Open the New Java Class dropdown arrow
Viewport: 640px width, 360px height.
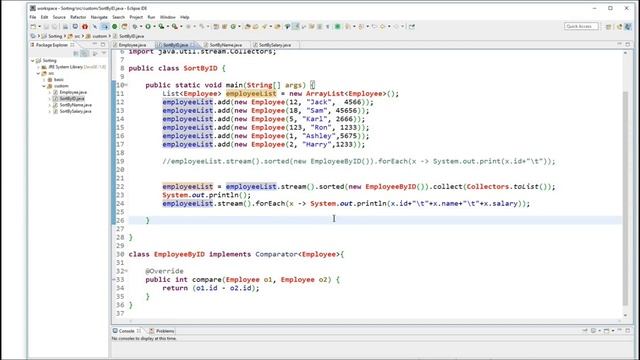(239, 27)
